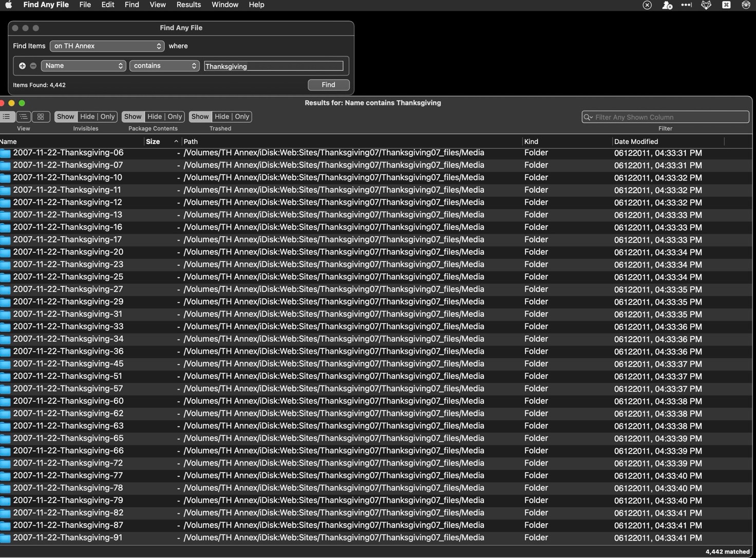The image size is (756, 558).
Task: Switch results to icon grid view
Action: pyautogui.click(x=41, y=117)
